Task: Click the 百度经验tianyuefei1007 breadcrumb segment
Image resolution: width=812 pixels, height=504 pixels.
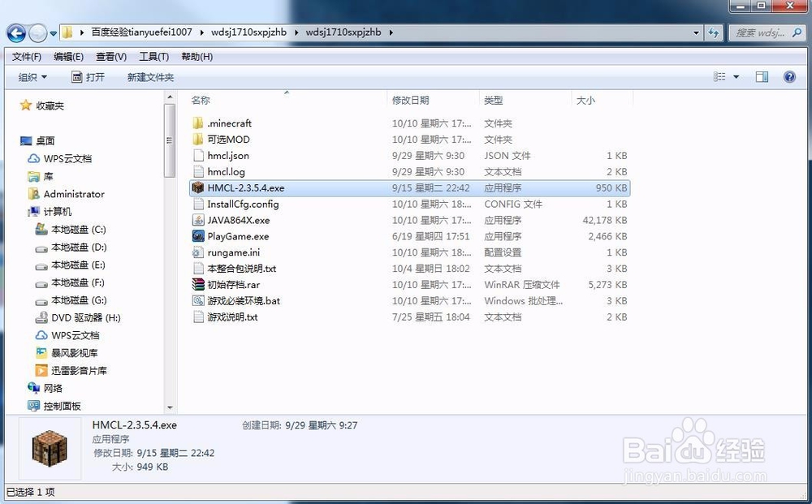Action: click(141, 32)
